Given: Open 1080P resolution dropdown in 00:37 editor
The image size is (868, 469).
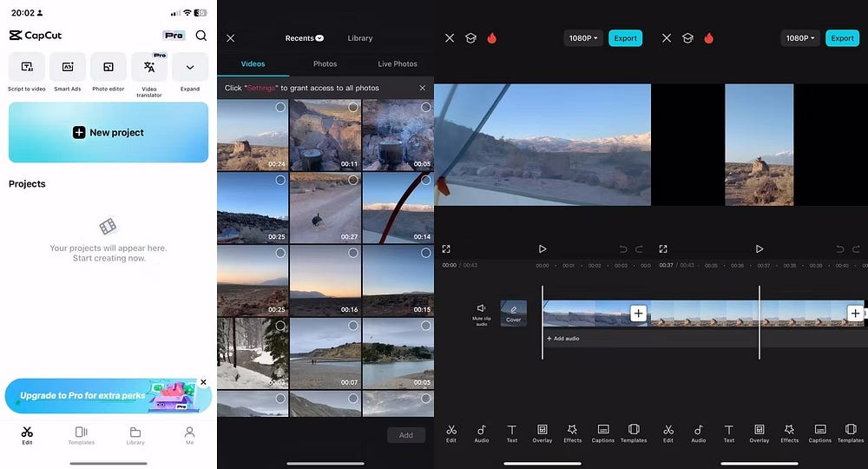Looking at the screenshot, I should coord(800,38).
